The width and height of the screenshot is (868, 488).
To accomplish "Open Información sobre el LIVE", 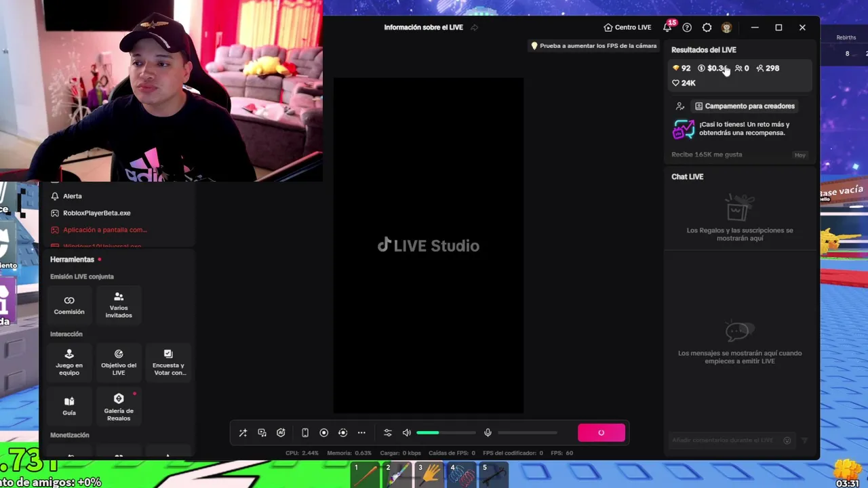I will point(423,27).
